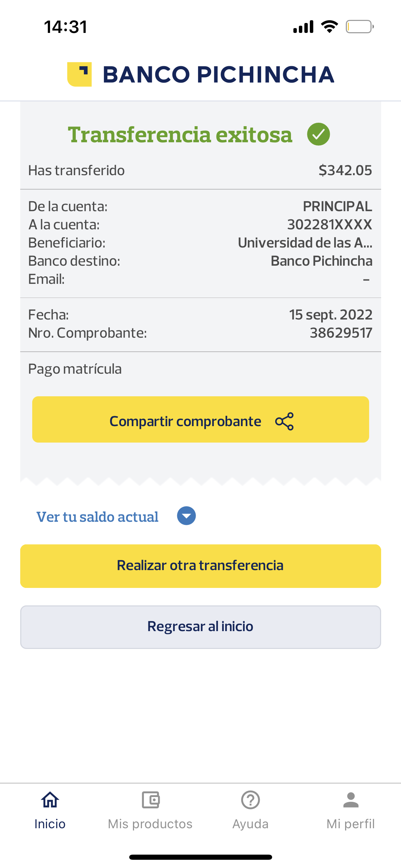Switch to the Mis productos tab
Image resolution: width=401 pixels, height=868 pixels.
pyautogui.click(x=150, y=824)
